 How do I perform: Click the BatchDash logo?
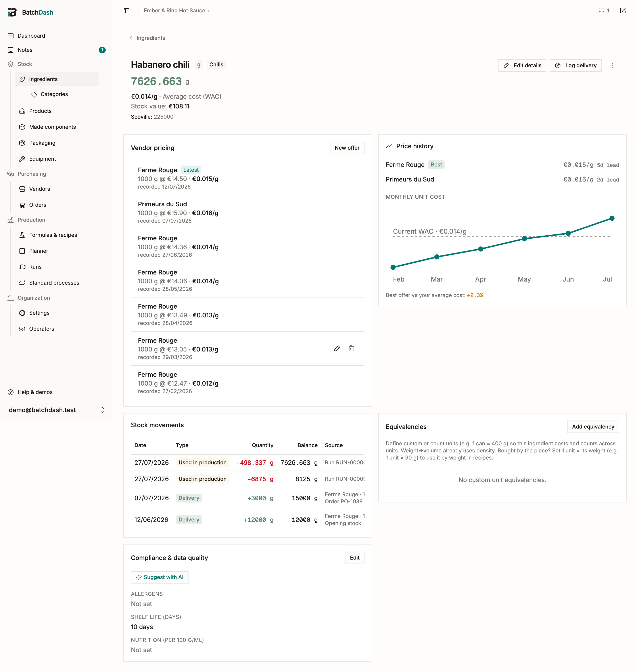[31, 12]
